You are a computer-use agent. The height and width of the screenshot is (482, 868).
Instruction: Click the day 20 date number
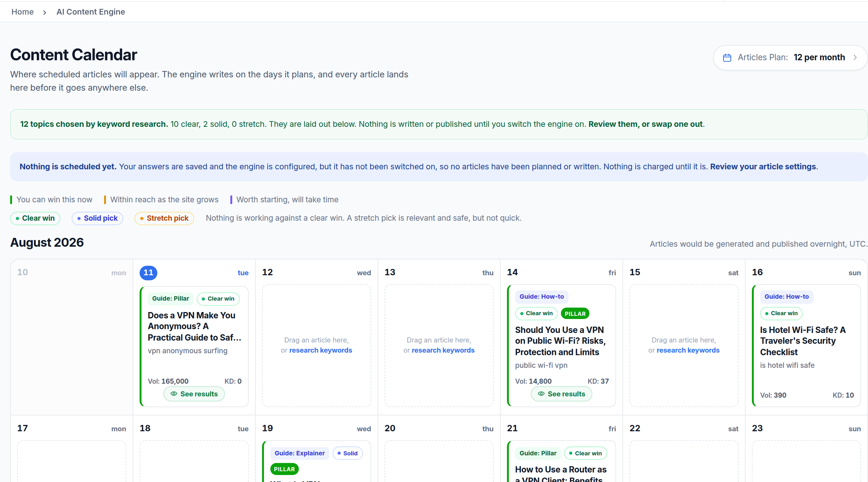pos(390,428)
